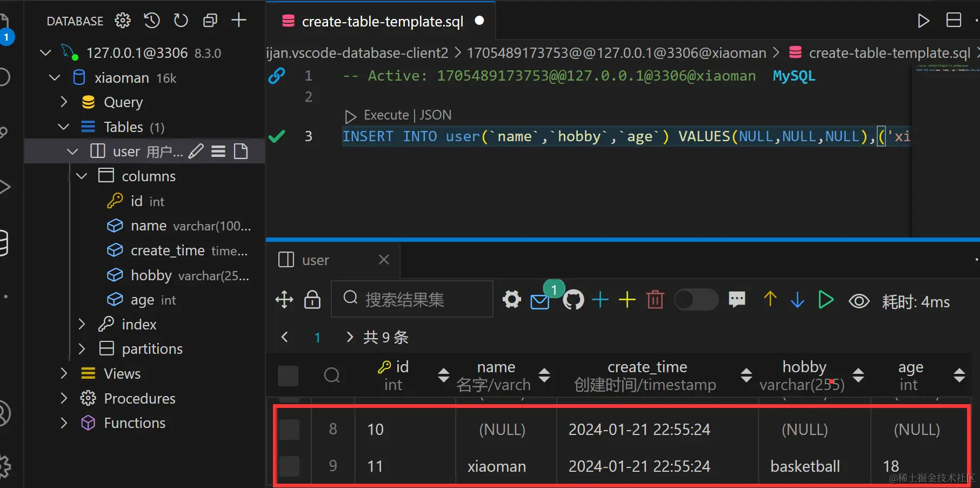Open results settings gear icon
The height and width of the screenshot is (488, 980).
[511, 299]
